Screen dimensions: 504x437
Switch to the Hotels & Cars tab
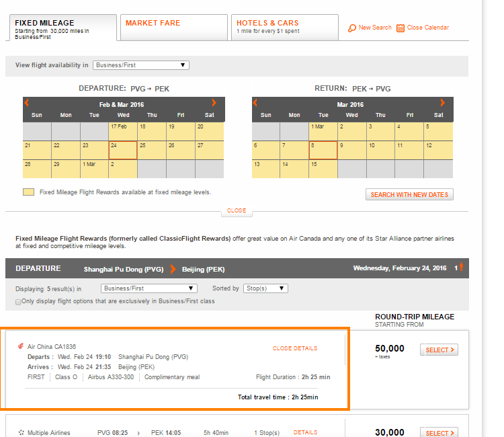point(284,28)
